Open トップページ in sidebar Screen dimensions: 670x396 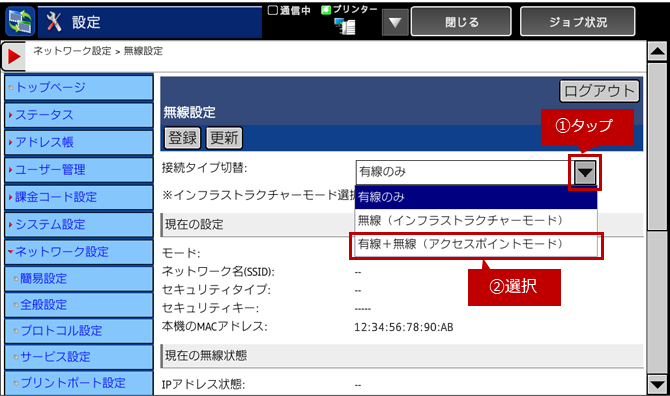point(79,88)
